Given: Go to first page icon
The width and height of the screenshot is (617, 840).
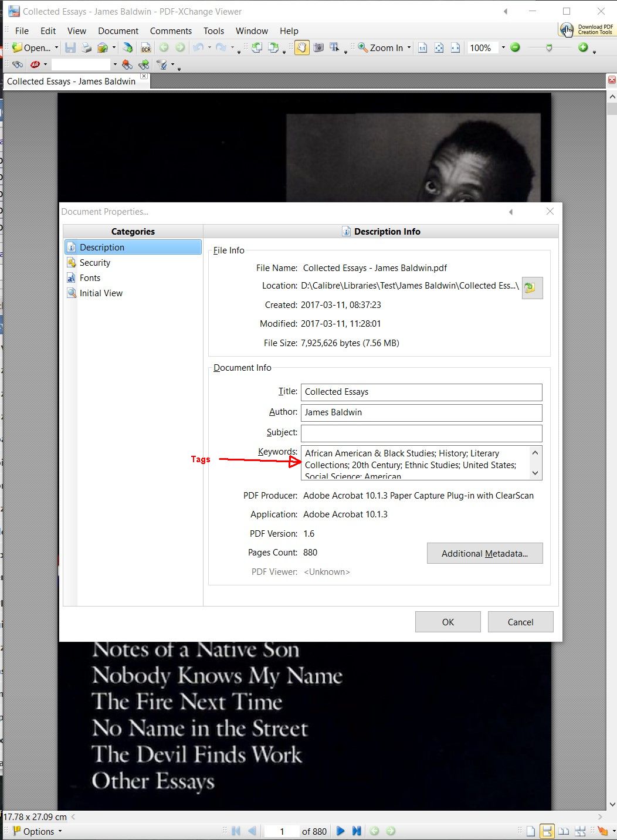Looking at the screenshot, I should (236, 831).
